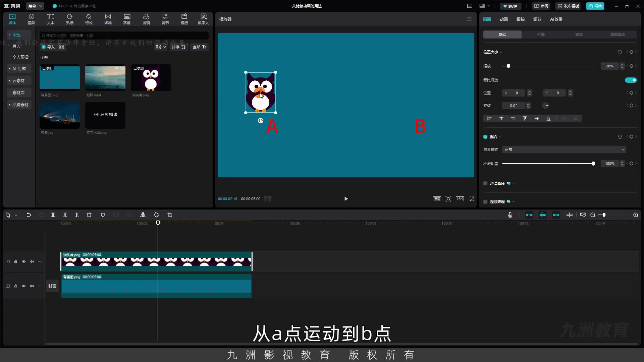This screenshot has height=362, width=644.
Task: Click the media search input field
Action: [x=124, y=36]
